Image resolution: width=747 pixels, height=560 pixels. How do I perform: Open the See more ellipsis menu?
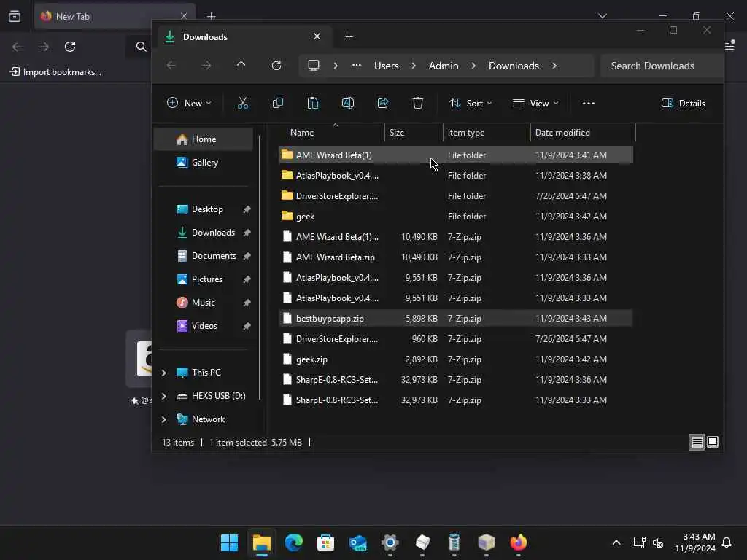(589, 103)
